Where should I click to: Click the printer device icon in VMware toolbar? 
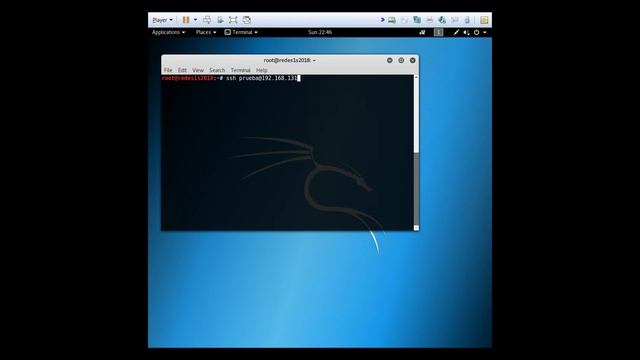(x=429, y=20)
